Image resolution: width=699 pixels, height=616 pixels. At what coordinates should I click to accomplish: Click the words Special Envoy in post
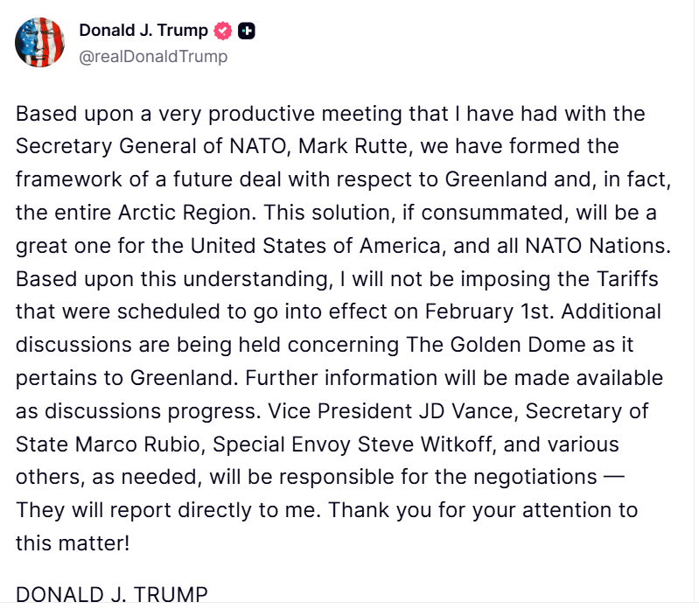pyautogui.click(x=293, y=444)
